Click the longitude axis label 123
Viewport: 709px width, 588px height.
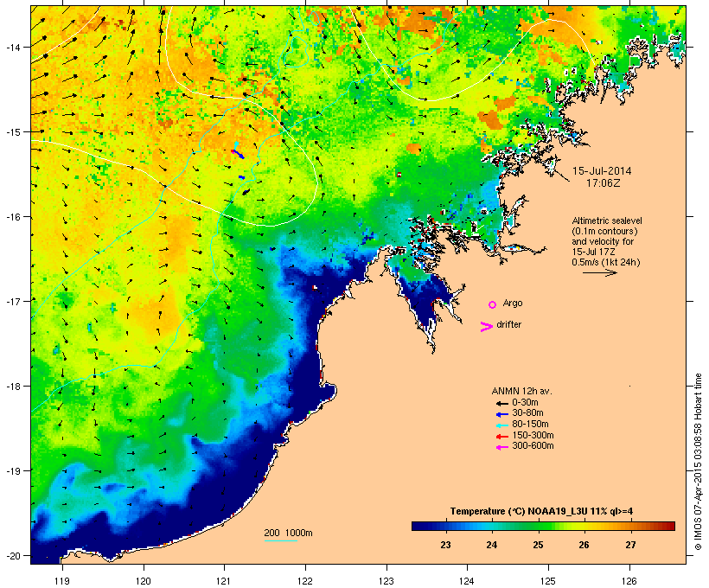point(386,581)
